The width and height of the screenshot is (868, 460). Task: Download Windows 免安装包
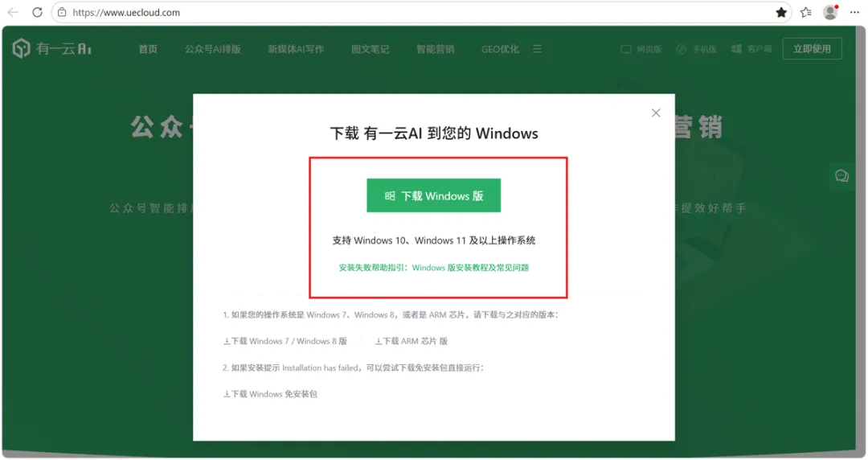pos(270,394)
